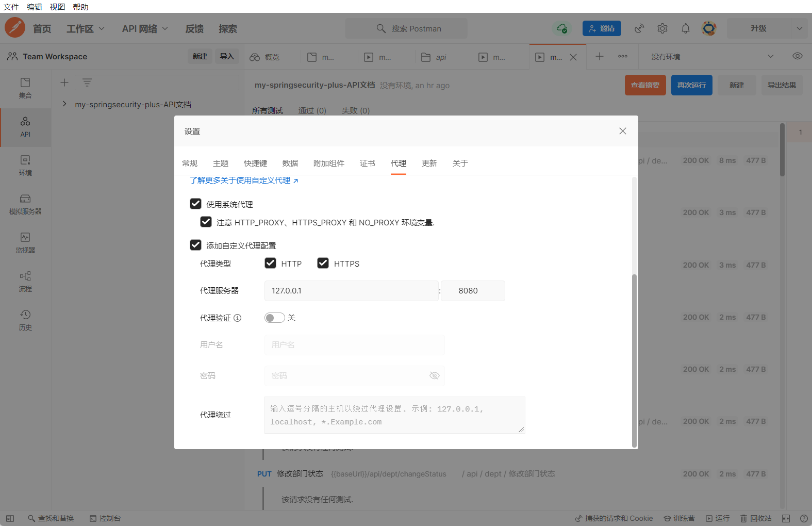Open the API sidebar panel

point(25,127)
